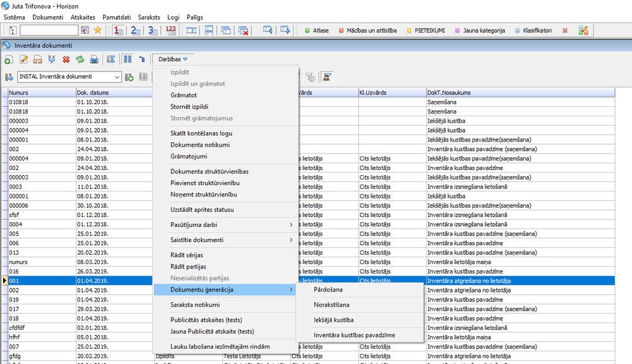Screen dimensions: 632x364
Task: Click the search input field in the toolbar
Action: tap(49, 30)
